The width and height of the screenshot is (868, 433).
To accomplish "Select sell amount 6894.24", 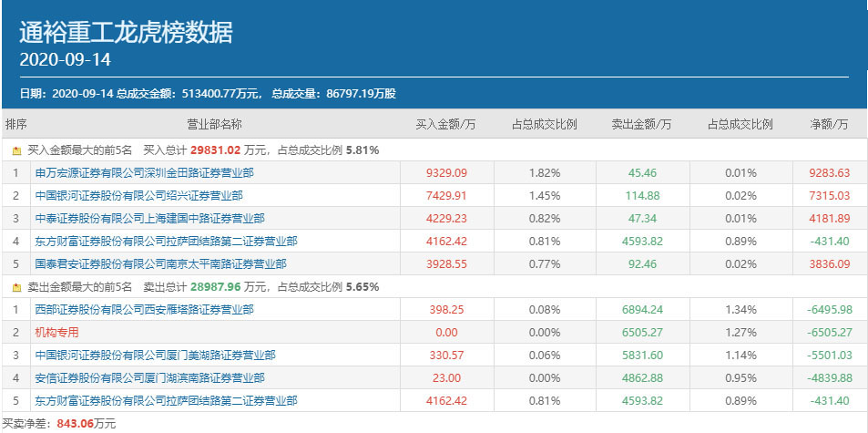I will pos(642,310).
